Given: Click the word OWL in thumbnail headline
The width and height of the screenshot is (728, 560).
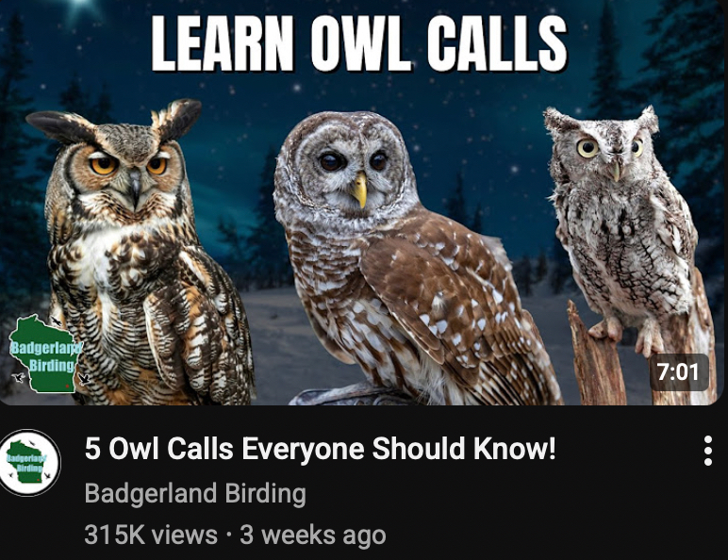Looking at the screenshot, I should click(x=361, y=44).
